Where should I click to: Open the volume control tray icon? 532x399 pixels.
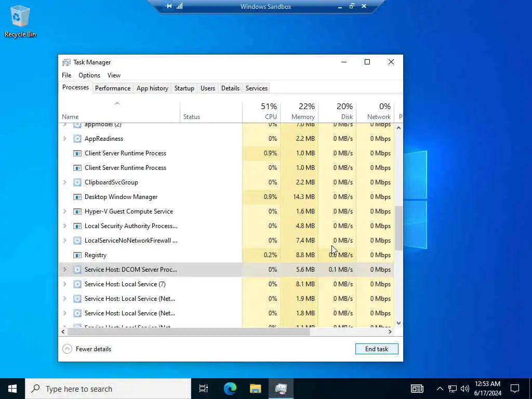[465, 389]
